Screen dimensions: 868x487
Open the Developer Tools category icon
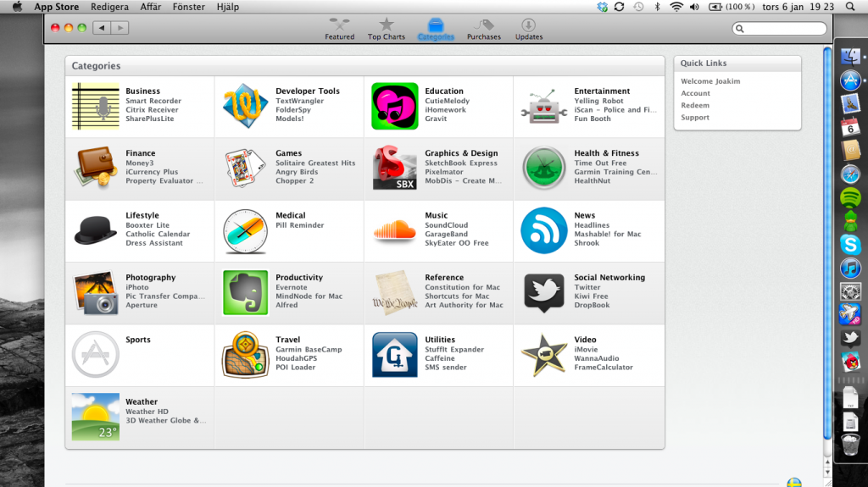245,106
